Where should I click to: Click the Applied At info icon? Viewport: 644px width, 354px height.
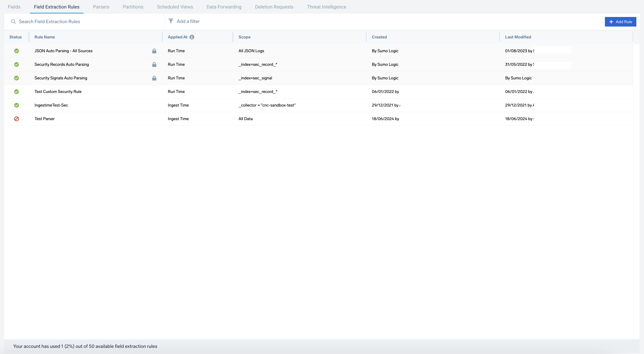(192, 37)
